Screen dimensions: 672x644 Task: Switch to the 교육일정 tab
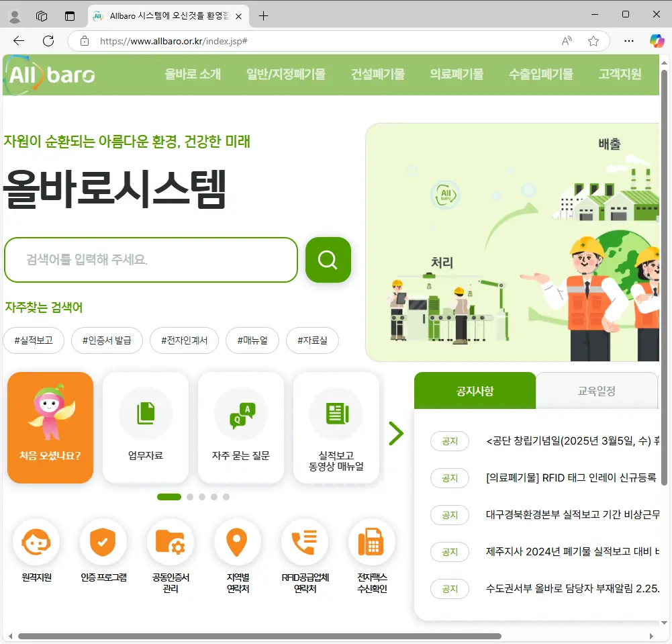point(597,390)
